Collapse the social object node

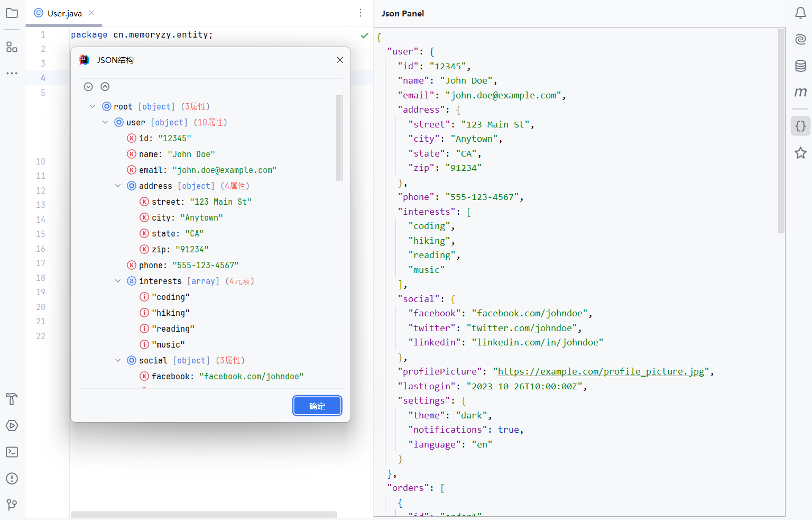click(x=118, y=360)
